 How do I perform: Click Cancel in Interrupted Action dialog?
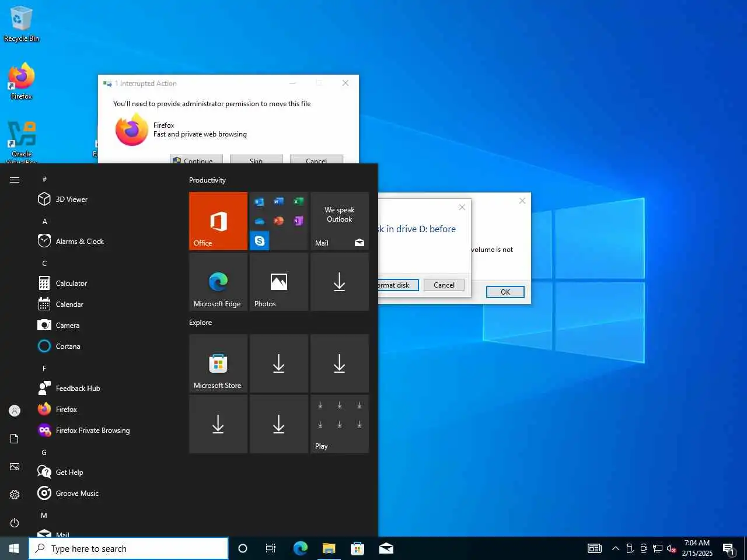click(316, 160)
